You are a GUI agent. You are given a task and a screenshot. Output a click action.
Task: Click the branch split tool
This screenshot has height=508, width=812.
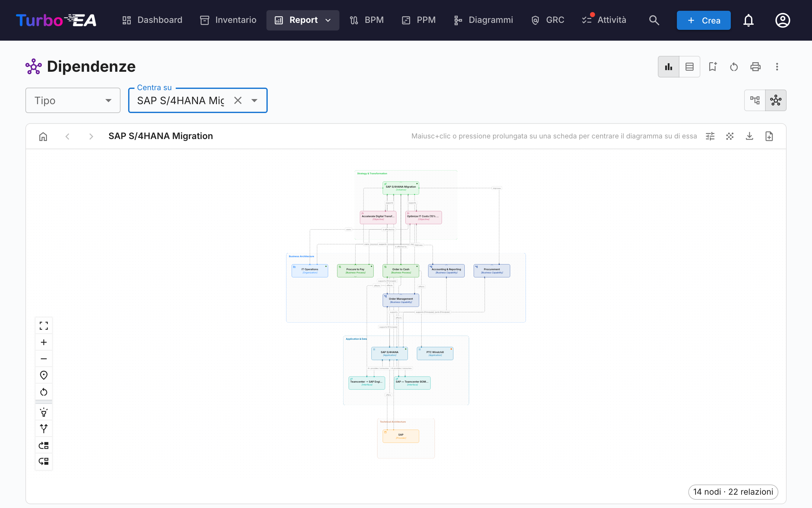click(x=44, y=429)
